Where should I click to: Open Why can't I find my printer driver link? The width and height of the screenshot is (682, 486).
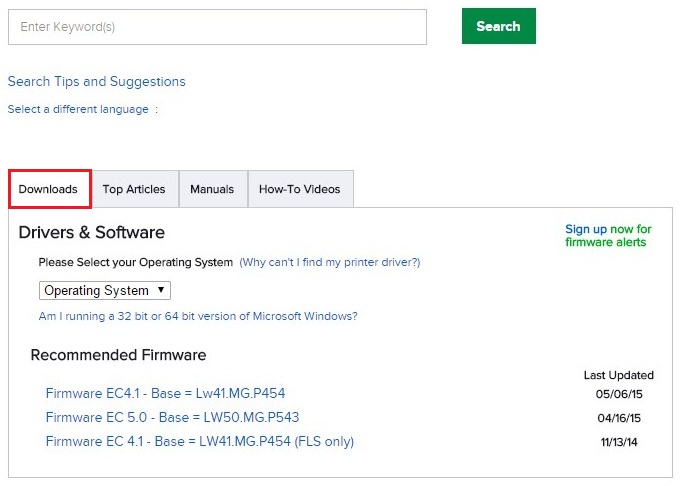point(329,262)
